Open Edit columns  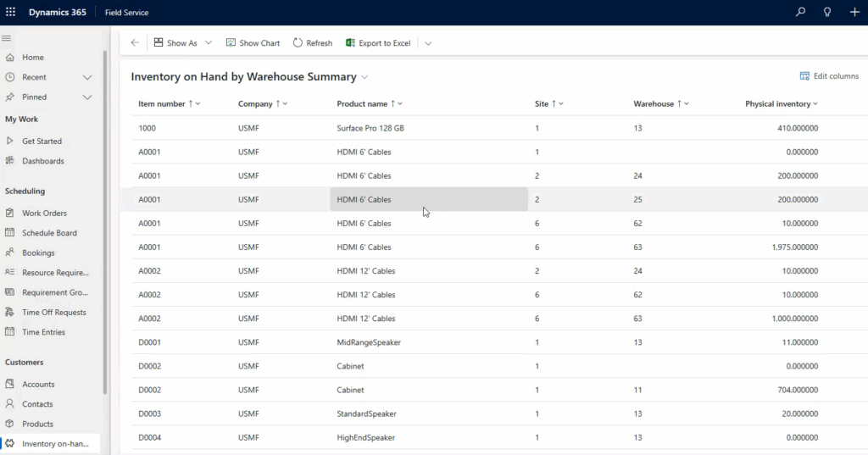(x=829, y=76)
